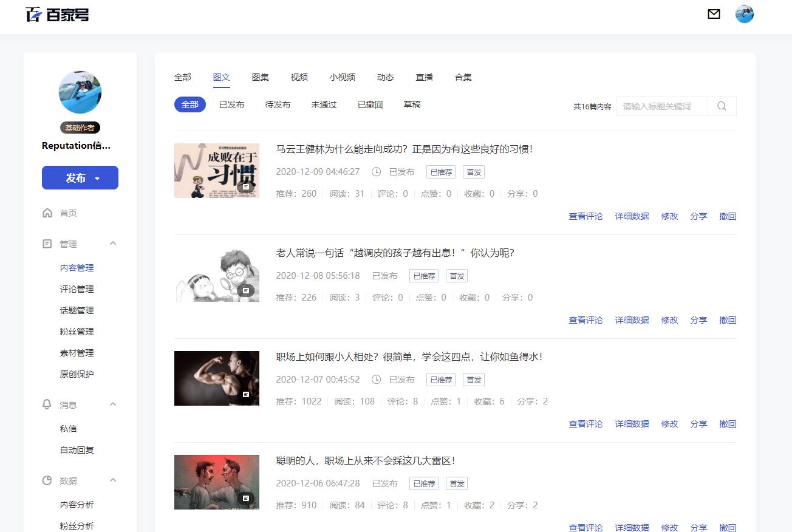Click the clock icon on the 马云王健林 article
Image resolution: width=792 pixels, height=532 pixels.
(x=377, y=172)
